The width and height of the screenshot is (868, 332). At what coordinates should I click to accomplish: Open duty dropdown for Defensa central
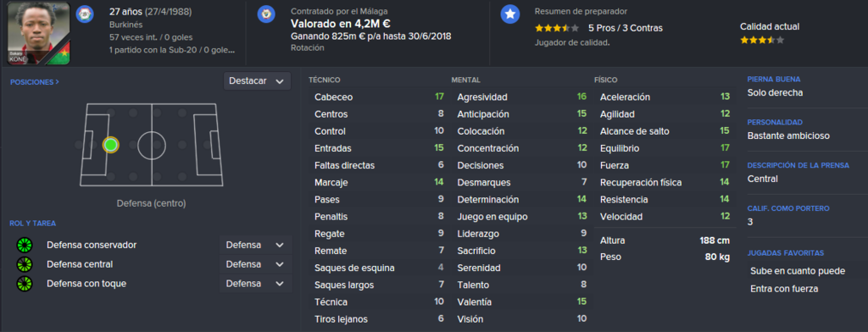coord(255,264)
